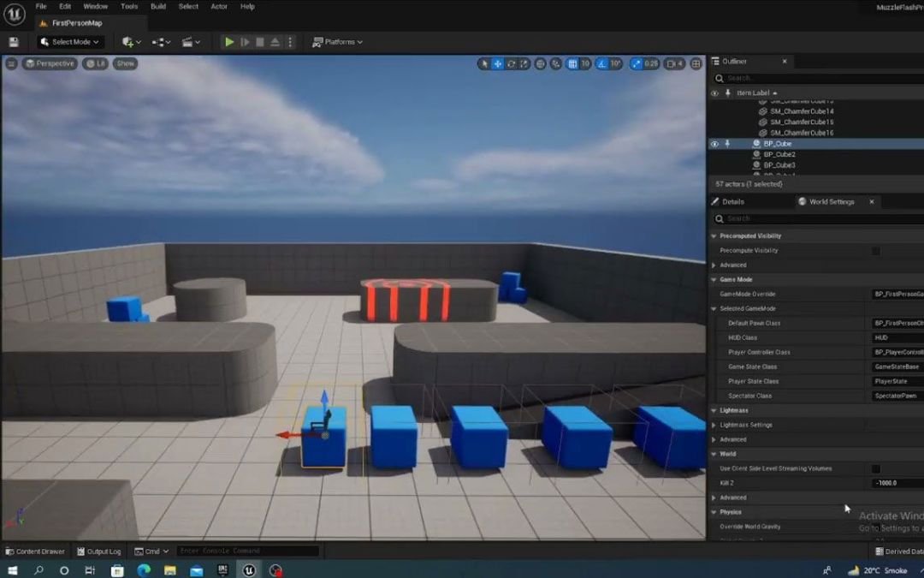
Task: Open the Content Drawer
Action: click(35, 551)
